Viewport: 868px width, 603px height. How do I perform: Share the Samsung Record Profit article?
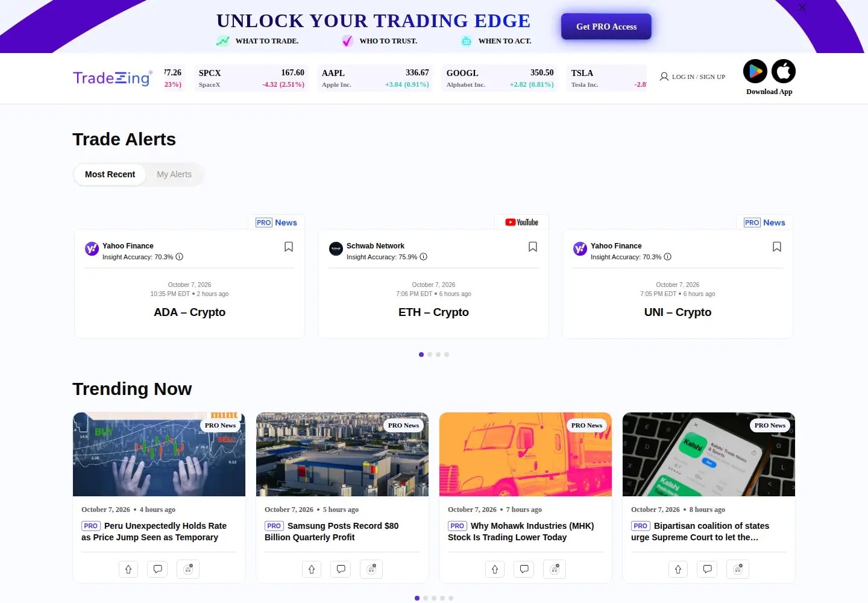click(x=312, y=569)
